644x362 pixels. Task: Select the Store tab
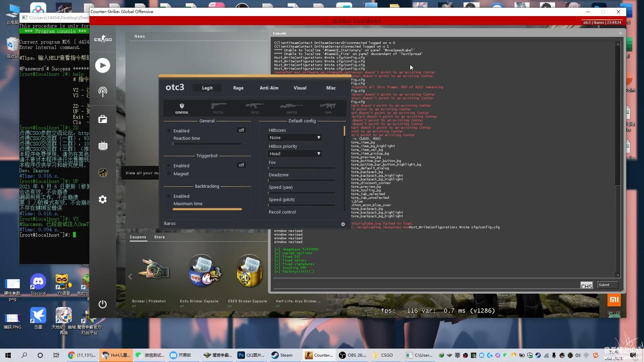[x=159, y=237]
